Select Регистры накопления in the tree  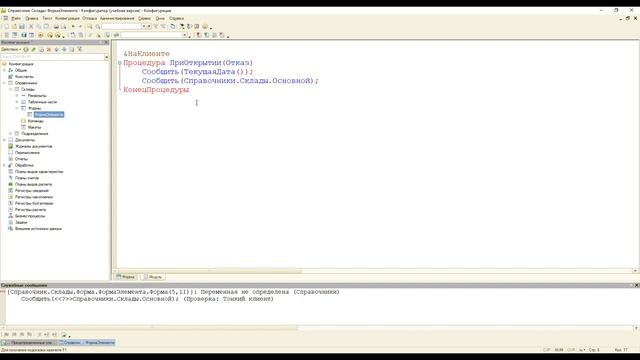tap(34, 197)
